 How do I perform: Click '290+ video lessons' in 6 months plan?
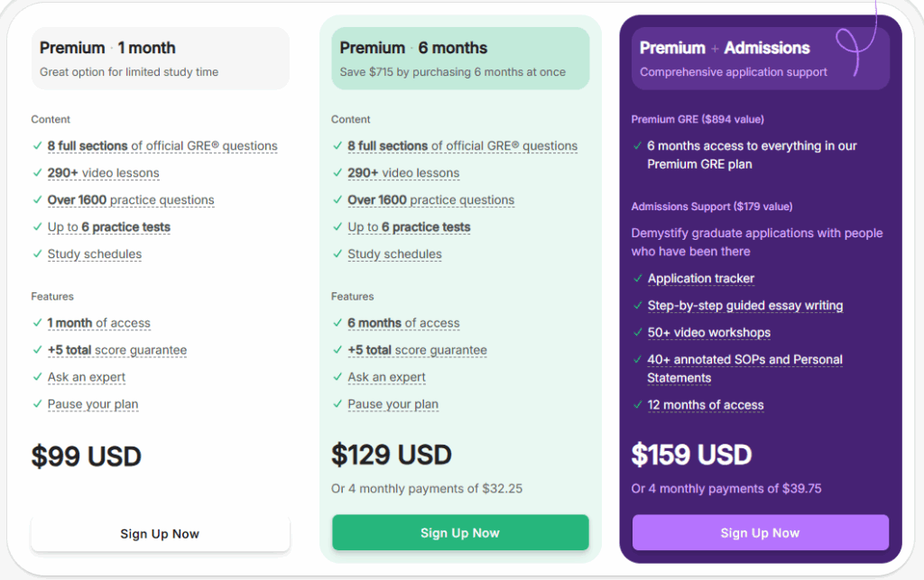point(403,173)
